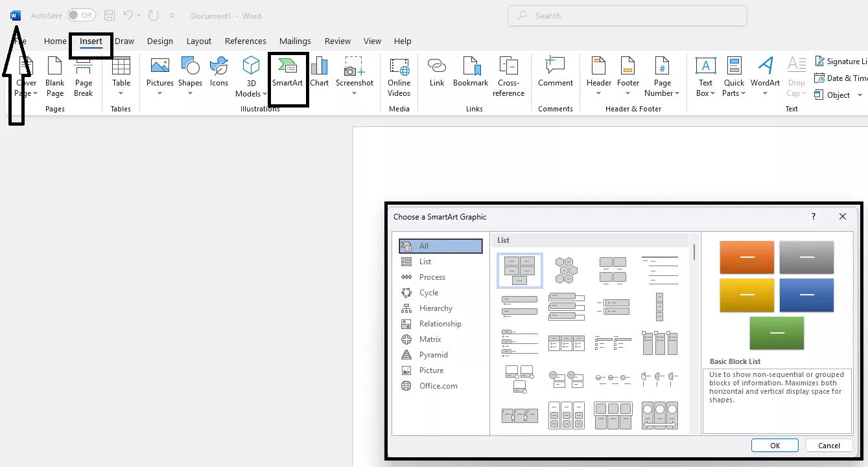Open the Home ribbon tab
The image size is (868, 467).
coord(55,41)
